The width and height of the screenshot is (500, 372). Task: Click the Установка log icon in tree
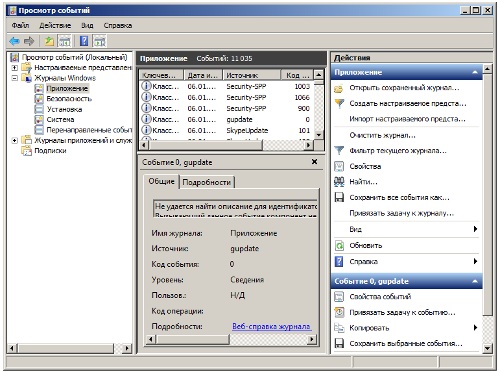(x=39, y=109)
